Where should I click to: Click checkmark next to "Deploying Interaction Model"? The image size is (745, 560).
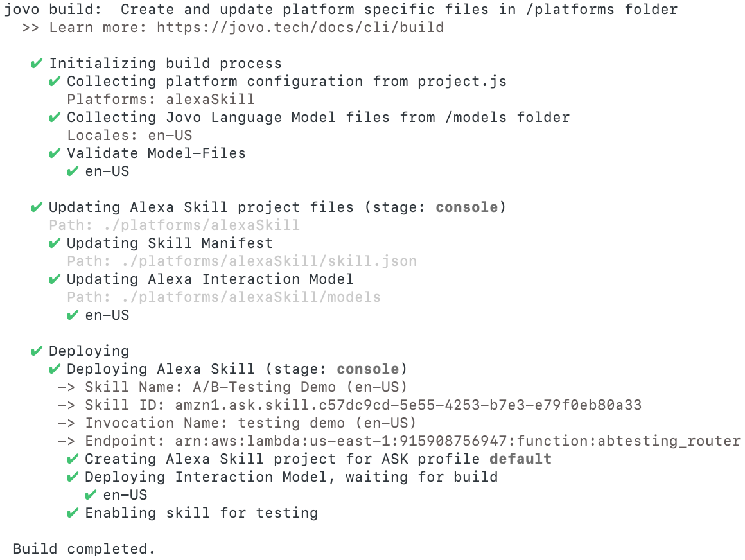[73, 477]
